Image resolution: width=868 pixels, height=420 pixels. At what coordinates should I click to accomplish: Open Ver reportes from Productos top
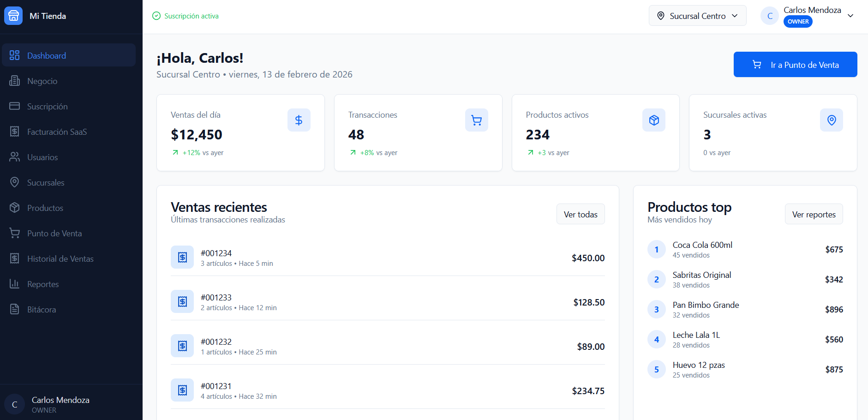(814, 214)
